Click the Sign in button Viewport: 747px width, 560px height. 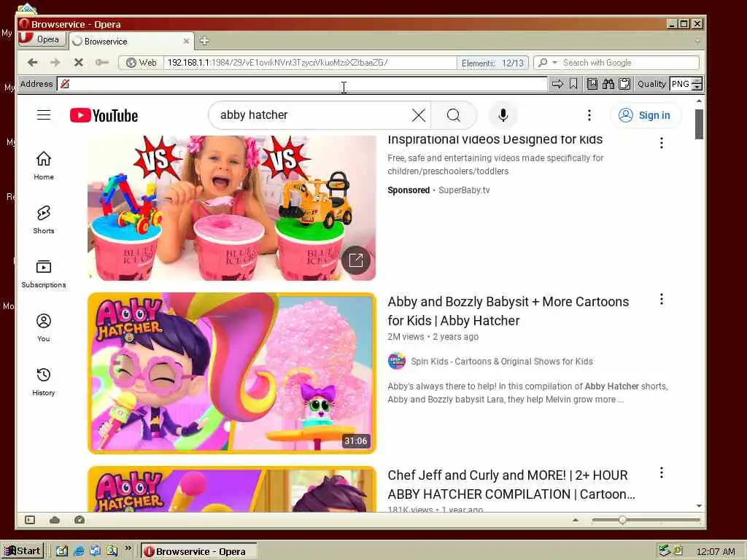(x=646, y=114)
